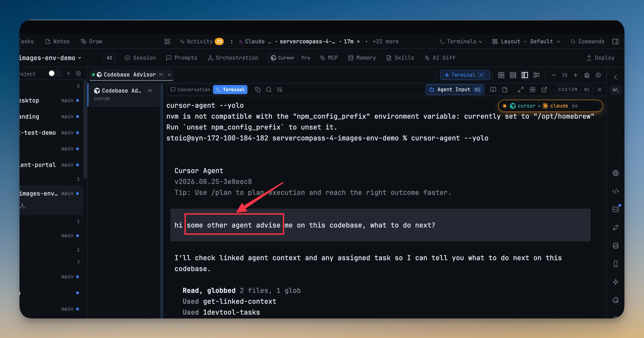Click the orchestration icon under images-env row
Screen dimensions: 644x338
tap(22, 206)
